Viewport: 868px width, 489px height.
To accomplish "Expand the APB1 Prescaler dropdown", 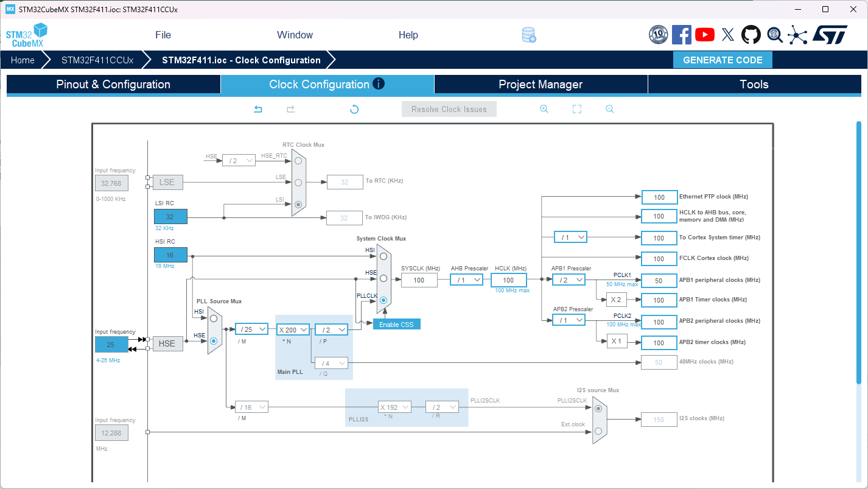I will (569, 280).
